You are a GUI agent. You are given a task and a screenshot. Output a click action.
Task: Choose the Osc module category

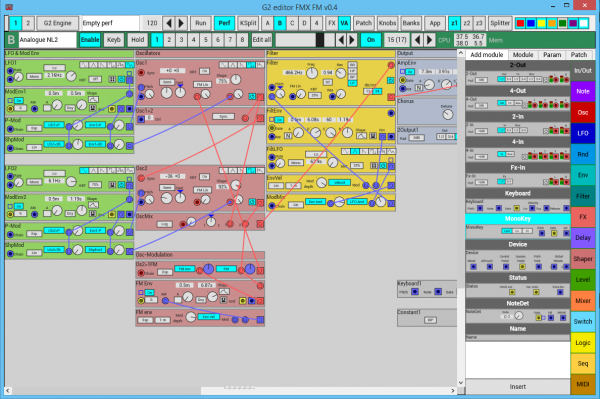(583, 112)
